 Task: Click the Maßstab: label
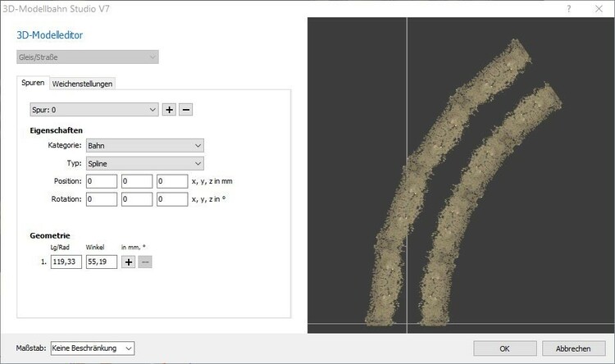coord(31,348)
